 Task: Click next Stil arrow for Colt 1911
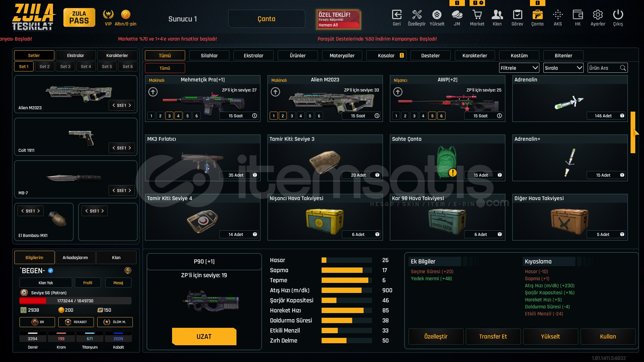click(x=130, y=148)
